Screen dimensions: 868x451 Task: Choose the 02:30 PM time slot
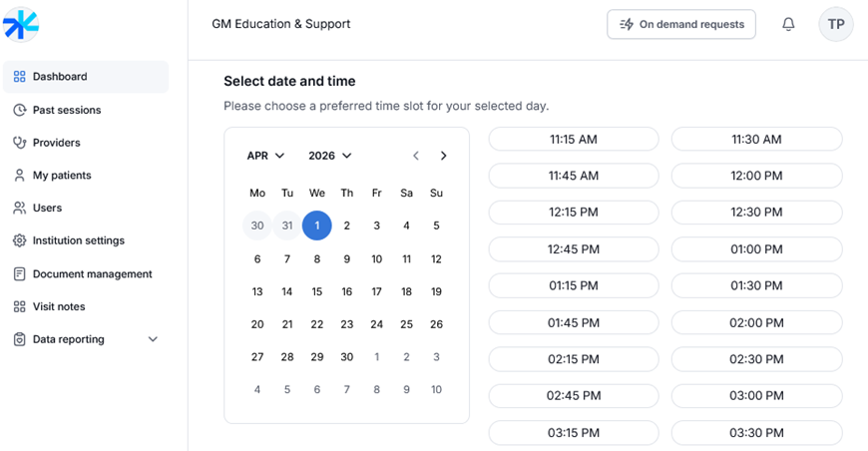tap(756, 359)
